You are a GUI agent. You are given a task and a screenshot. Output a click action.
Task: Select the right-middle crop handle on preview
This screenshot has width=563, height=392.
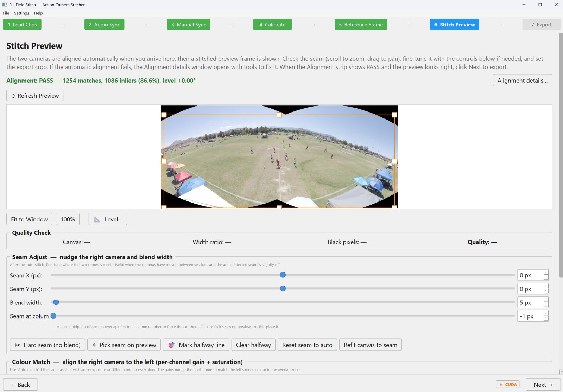click(394, 161)
